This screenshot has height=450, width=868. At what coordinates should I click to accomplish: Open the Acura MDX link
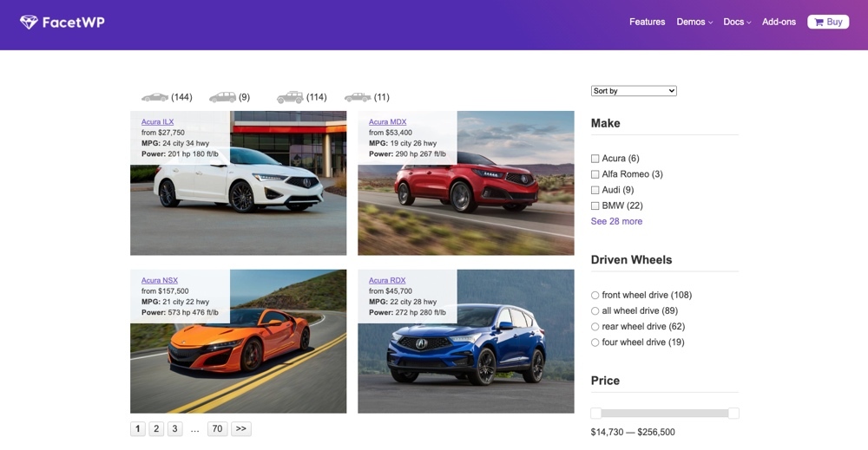387,121
